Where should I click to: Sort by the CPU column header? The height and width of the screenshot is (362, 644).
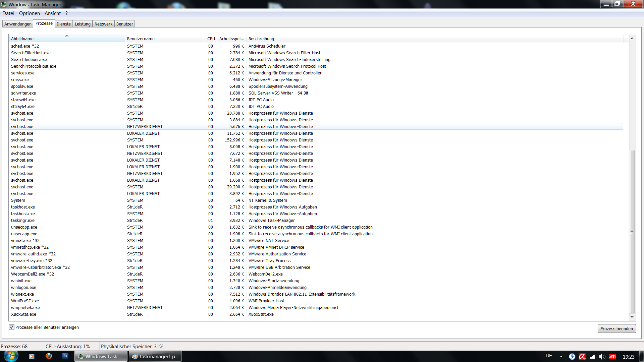coord(211,39)
